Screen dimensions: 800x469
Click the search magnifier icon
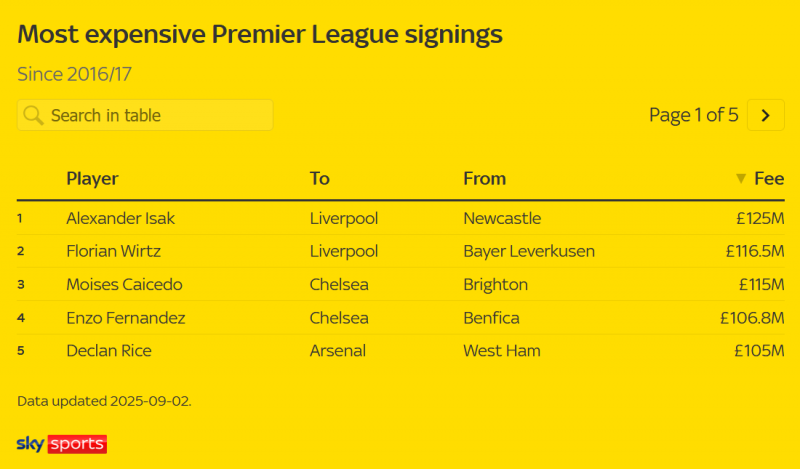pos(33,115)
